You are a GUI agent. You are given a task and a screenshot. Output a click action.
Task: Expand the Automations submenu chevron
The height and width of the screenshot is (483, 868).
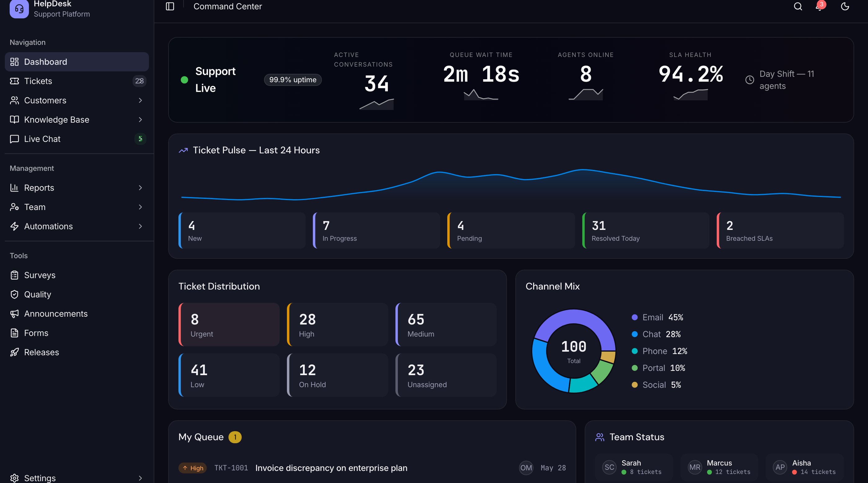tap(140, 226)
